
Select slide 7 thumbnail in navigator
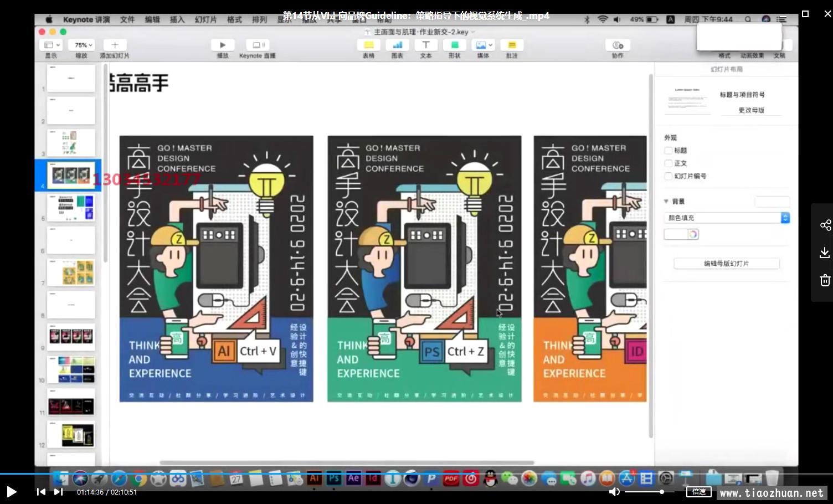coord(71,272)
